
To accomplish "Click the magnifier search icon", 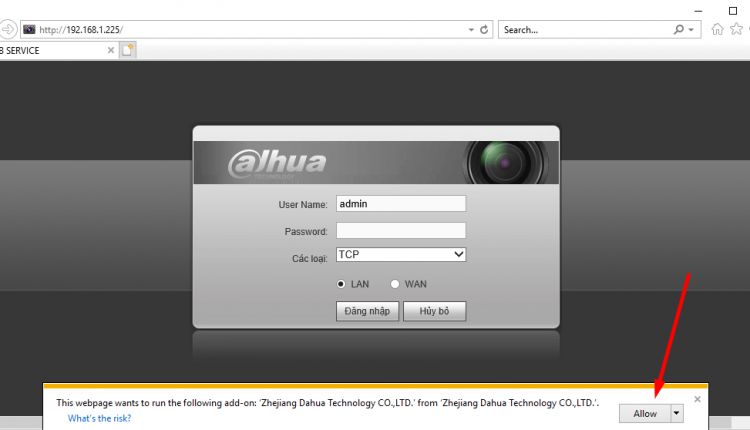I will tap(678, 30).
